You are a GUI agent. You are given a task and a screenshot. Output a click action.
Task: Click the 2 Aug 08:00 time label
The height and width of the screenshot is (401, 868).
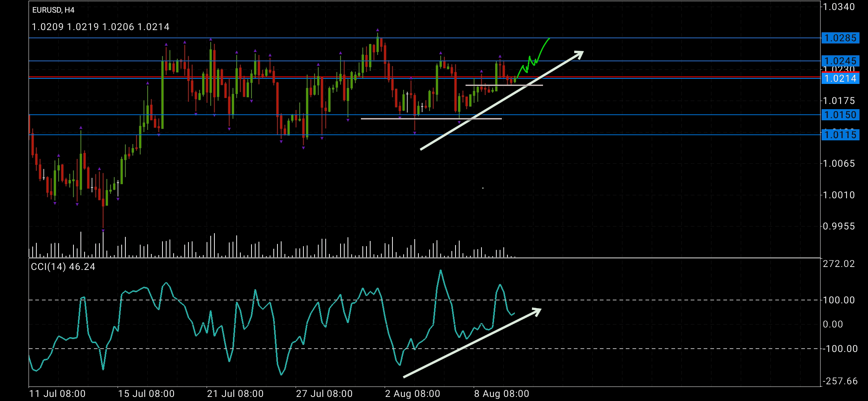pos(412,394)
